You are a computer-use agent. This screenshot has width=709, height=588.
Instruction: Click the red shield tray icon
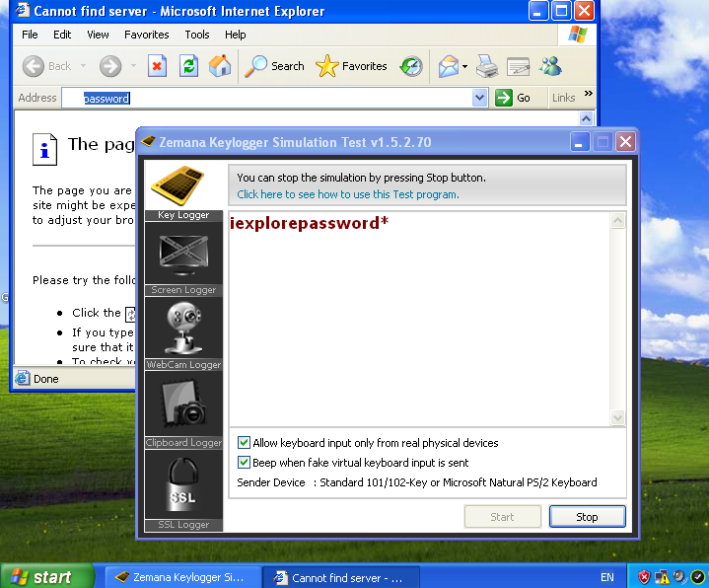click(x=644, y=577)
